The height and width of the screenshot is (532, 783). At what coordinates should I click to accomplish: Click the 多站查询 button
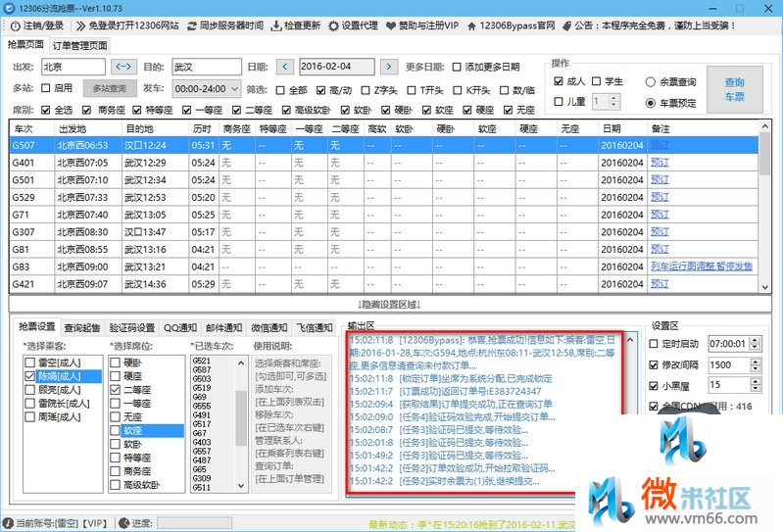pos(110,88)
